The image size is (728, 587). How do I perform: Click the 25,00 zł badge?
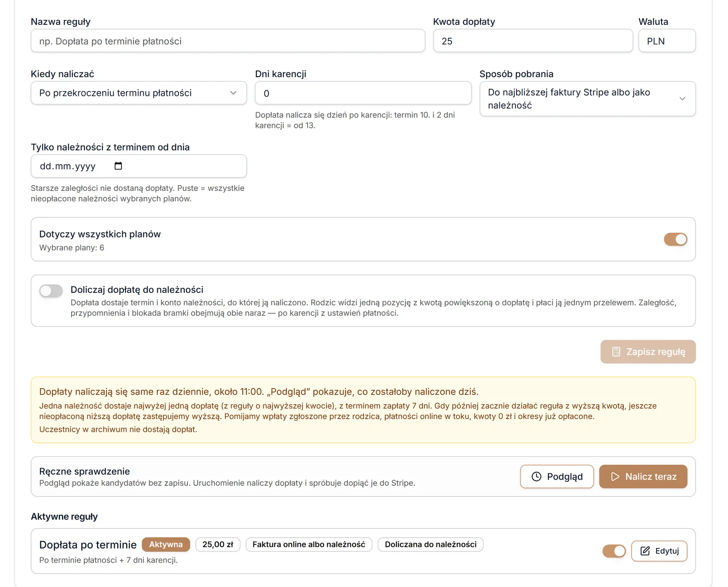coord(218,544)
